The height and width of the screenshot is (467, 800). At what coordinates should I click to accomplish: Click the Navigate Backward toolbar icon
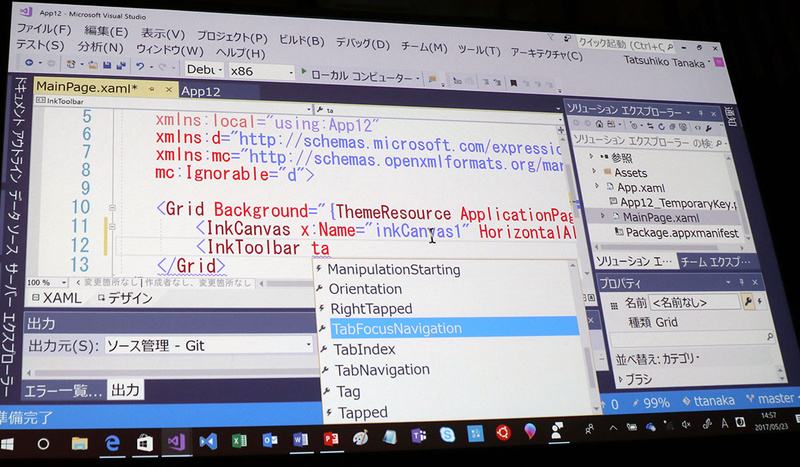tap(29, 63)
